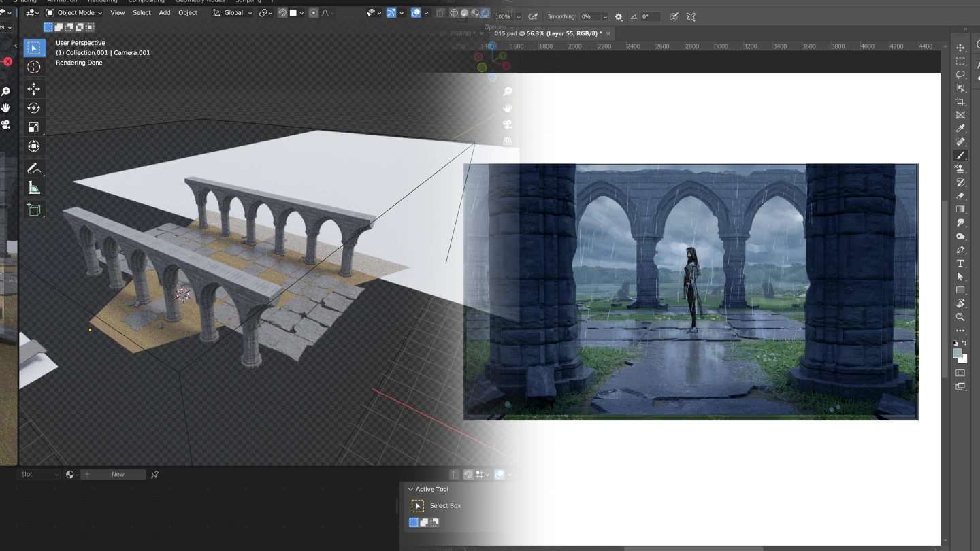Activate the Photoshop Gradient tool
The width and height of the screenshot is (980, 551).
(960, 210)
